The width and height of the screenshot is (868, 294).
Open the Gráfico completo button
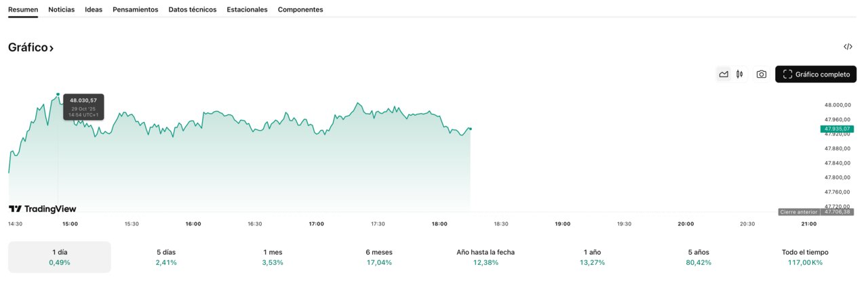click(816, 75)
